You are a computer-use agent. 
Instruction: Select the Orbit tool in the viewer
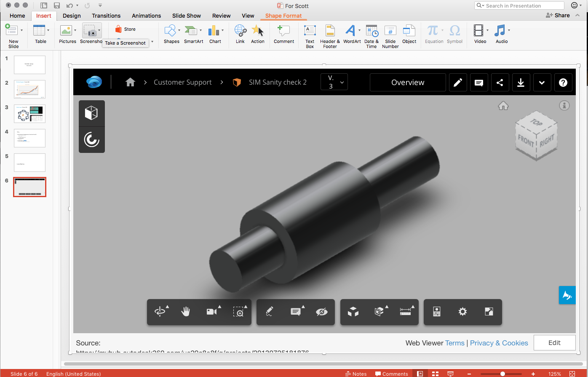click(160, 312)
